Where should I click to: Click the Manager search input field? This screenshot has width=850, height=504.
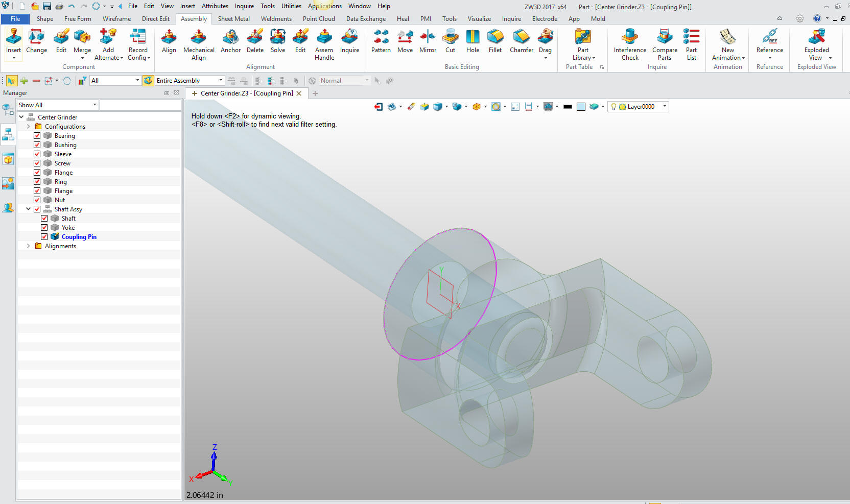click(140, 105)
